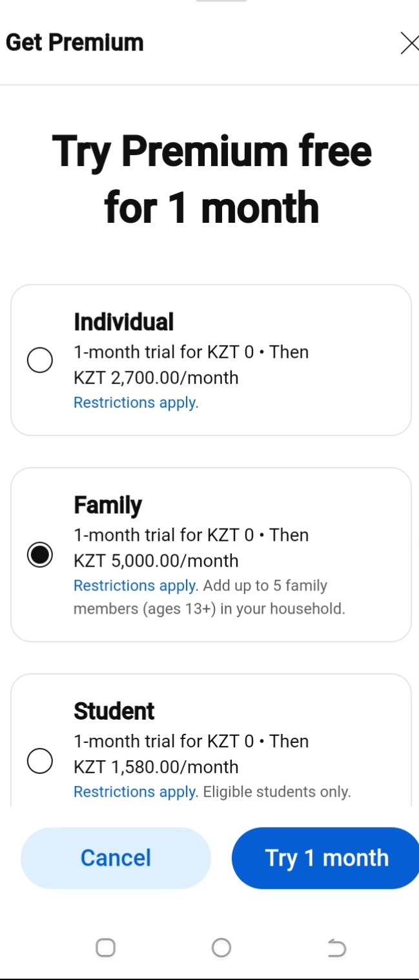Open Restrictions apply link under Family
The image size is (419, 980).
pos(136,586)
